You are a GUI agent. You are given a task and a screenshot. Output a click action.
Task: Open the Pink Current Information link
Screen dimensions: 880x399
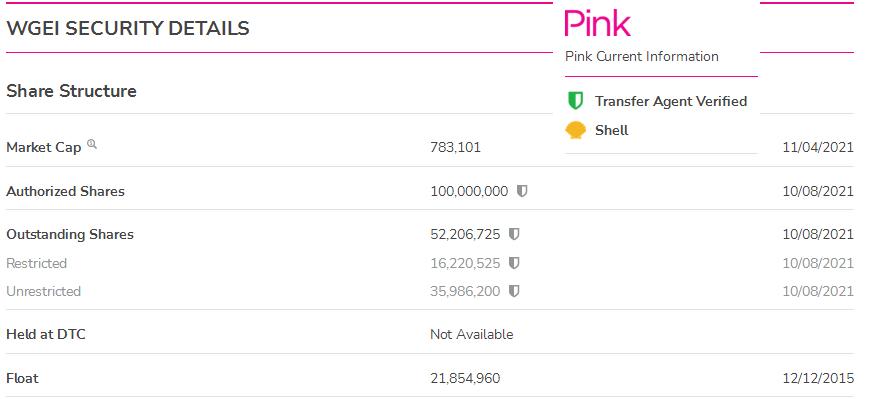pos(641,56)
